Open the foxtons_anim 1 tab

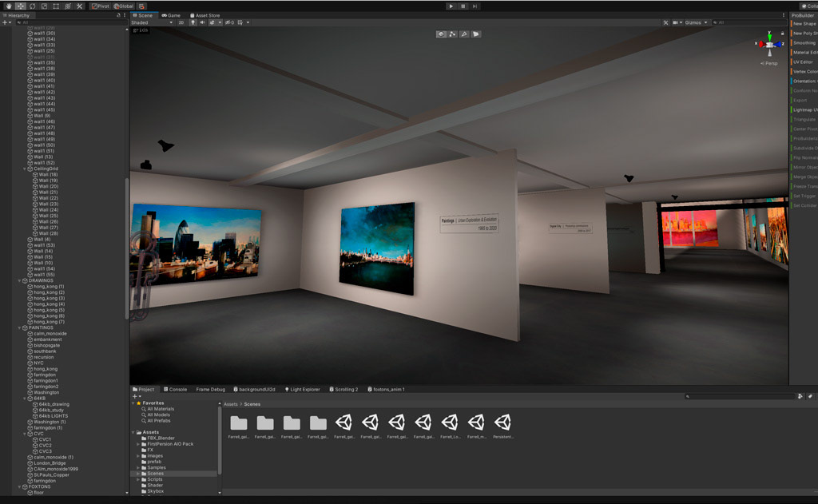point(386,389)
